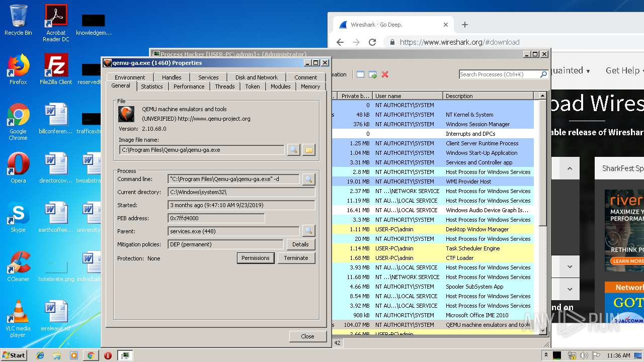The width and height of the screenshot is (644, 362).
Task: Reload the Chrome page
Action: (372, 42)
